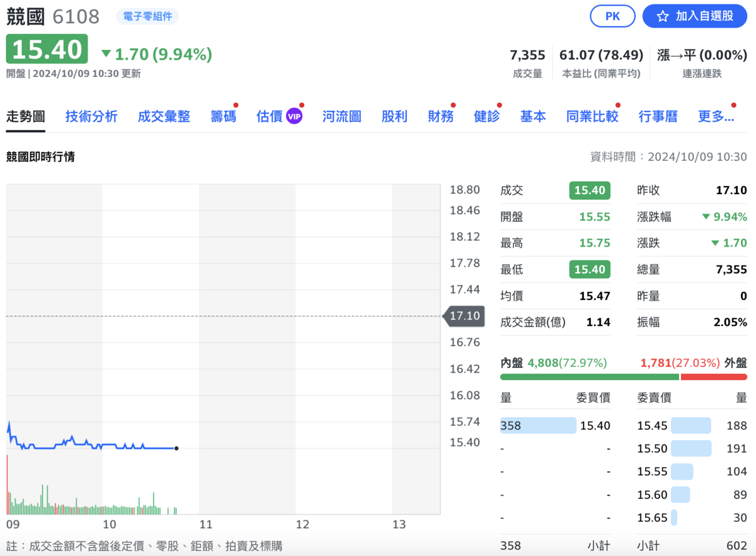
Task: Click the 開盤 15.55 opening price value
Action: pyautogui.click(x=595, y=217)
